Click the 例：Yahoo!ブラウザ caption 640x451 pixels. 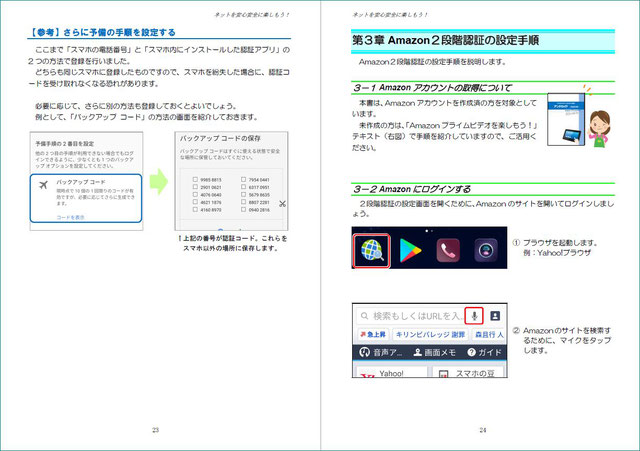pyautogui.click(x=557, y=253)
